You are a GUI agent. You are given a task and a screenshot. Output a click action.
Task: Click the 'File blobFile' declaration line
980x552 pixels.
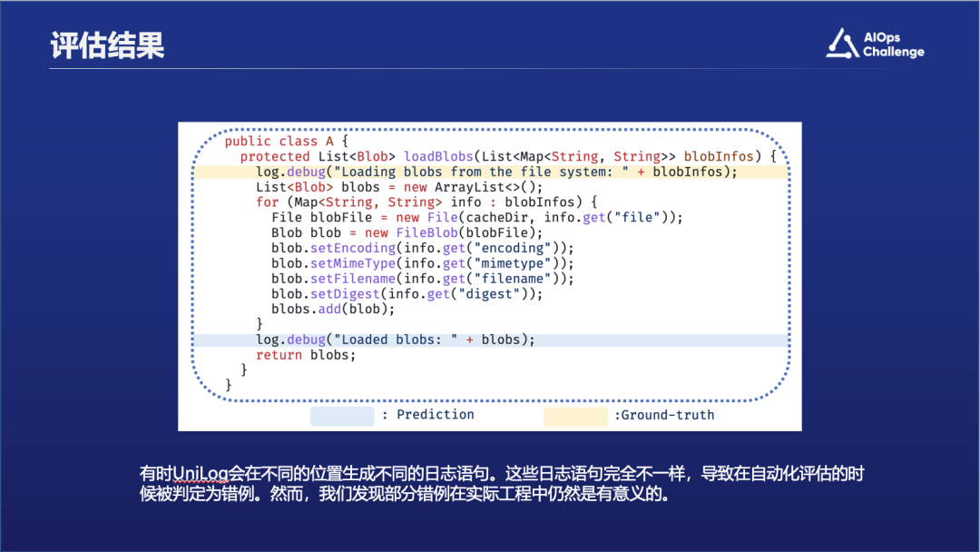[476, 218]
